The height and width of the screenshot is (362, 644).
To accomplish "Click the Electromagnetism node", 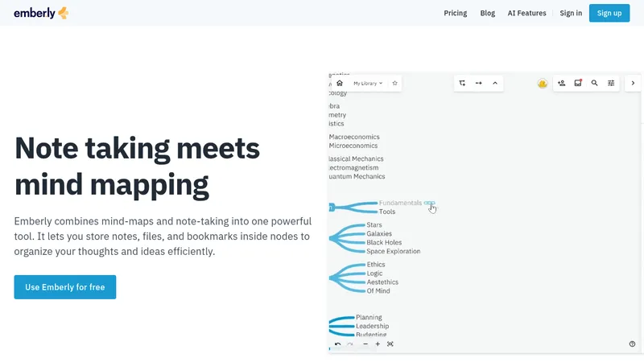I will 353,168.
